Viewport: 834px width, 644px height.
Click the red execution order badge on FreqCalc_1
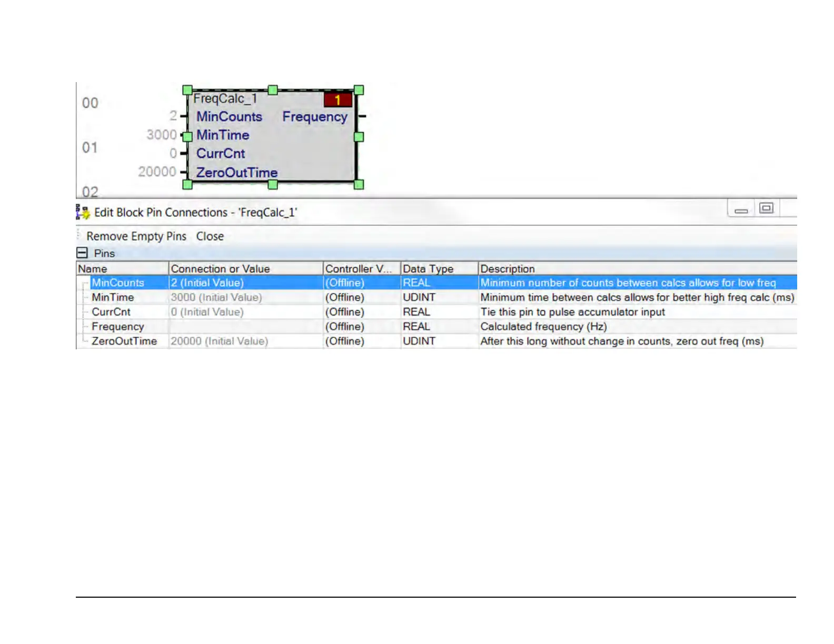pos(337,99)
